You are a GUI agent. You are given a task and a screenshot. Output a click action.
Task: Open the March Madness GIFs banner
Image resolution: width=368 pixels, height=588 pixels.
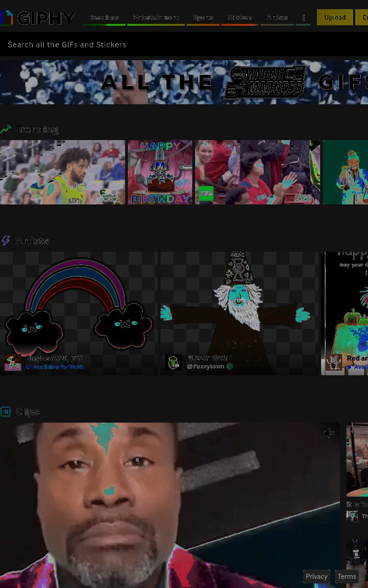(184, 82)
